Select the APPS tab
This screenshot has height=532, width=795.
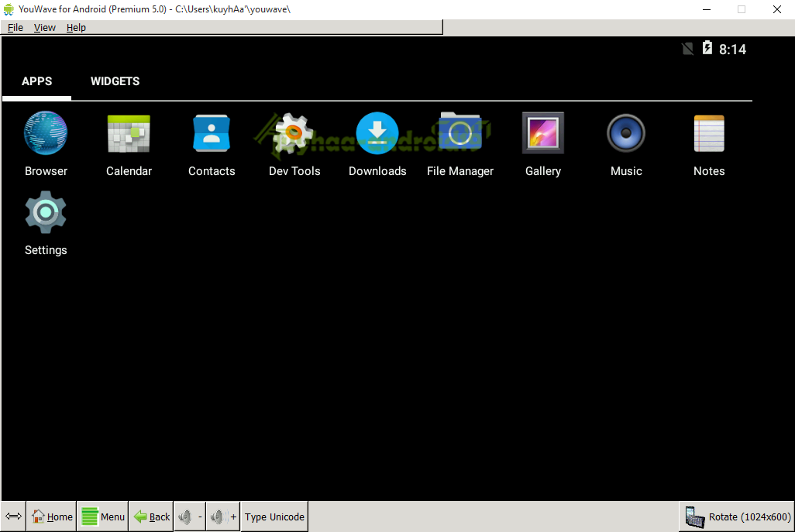point(36,81)
